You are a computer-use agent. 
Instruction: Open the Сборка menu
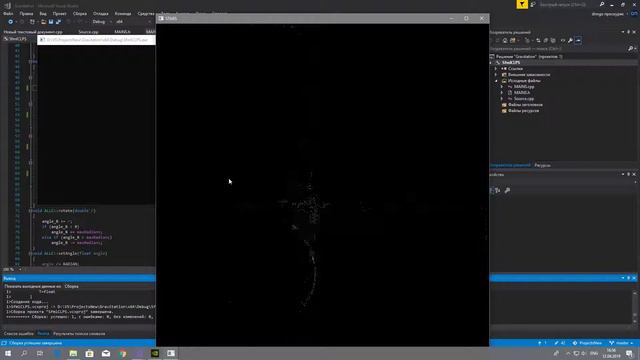80,13
